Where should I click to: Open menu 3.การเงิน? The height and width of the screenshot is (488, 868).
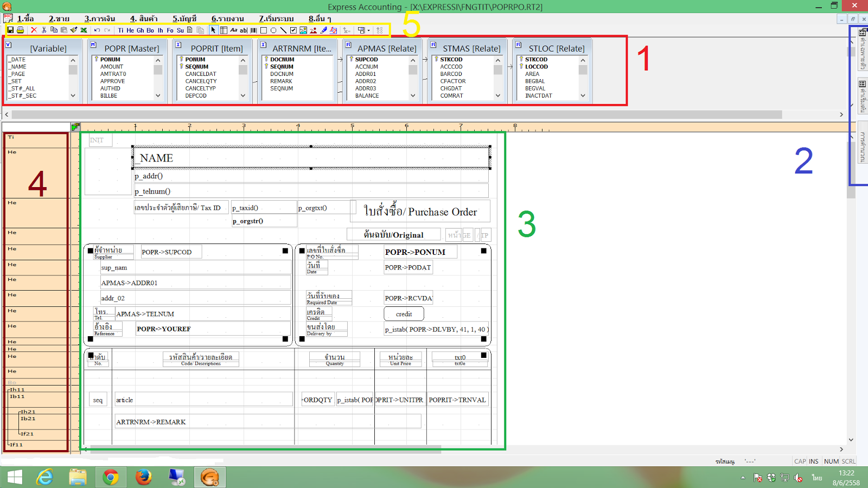pyautogui.click(x=99, y=18)
